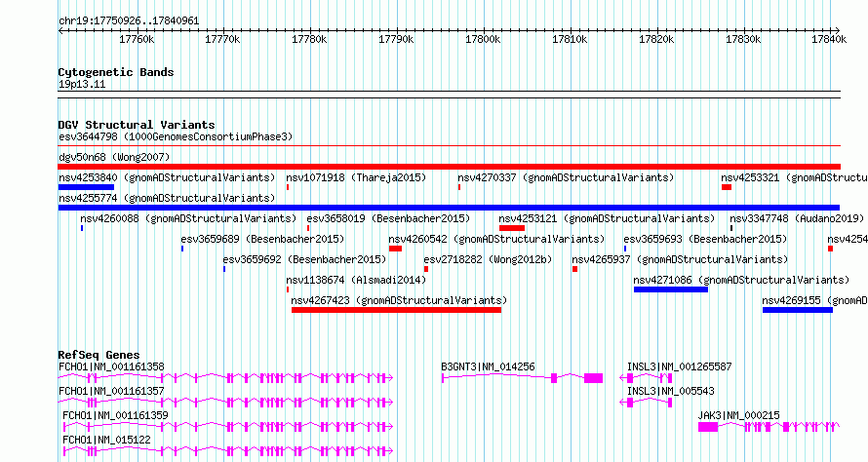Screen dimensions: 868x462
Task: Click esv3659689 Besenbacher2015 label
Action: 262,239
